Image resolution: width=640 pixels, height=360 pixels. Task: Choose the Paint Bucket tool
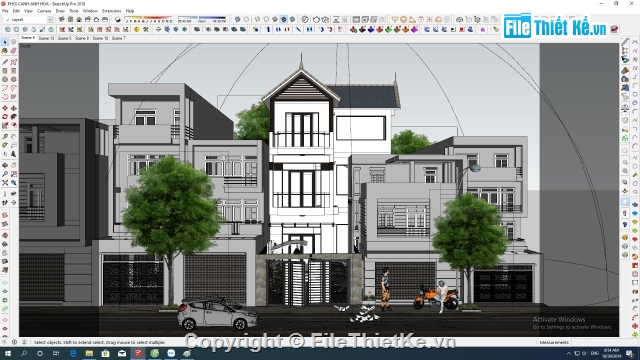[5, 51]
